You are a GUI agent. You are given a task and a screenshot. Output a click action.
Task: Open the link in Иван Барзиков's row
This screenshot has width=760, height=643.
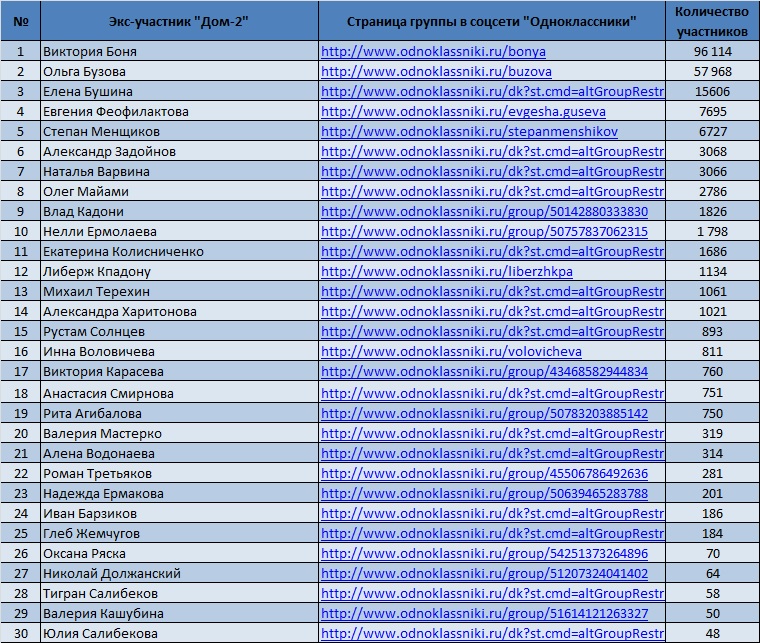point(492,513)
